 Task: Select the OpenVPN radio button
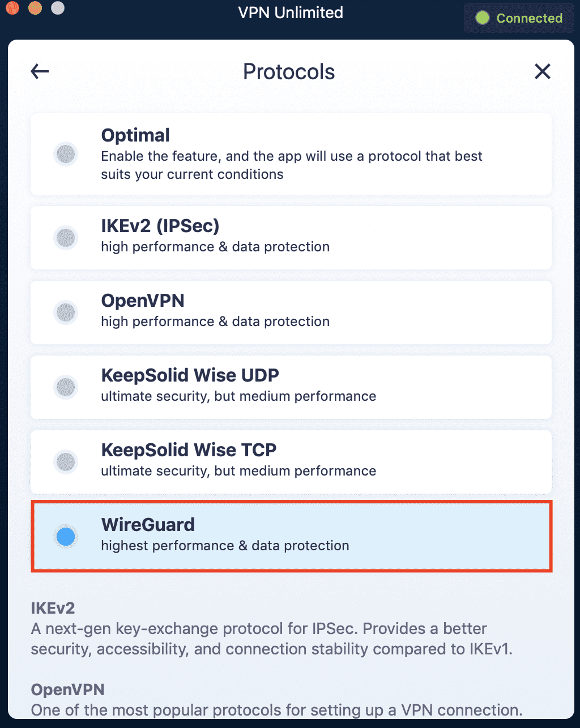coord(66,312)
